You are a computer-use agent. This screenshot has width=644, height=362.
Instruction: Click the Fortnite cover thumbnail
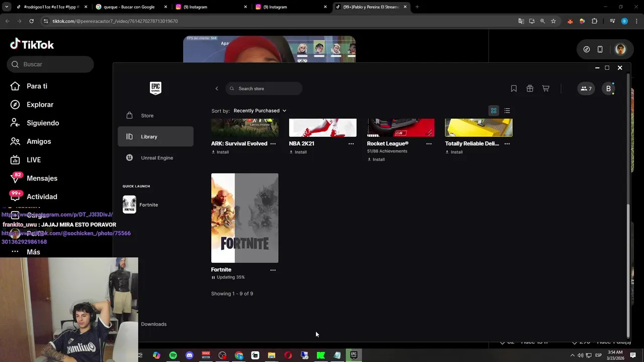(245, 218)
